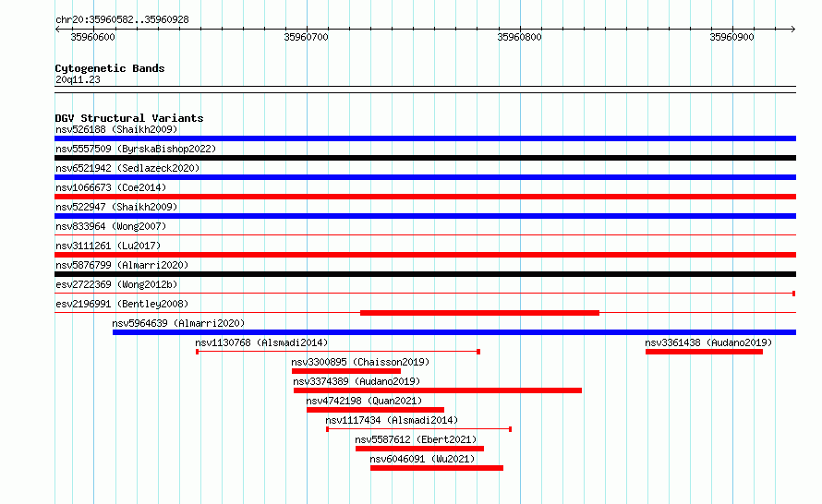This screenshot has height=504, width=822.
Task: Open the nsv5587612 (Ebert2021) label
Action: pyautogui.click(x=416, y=439)
